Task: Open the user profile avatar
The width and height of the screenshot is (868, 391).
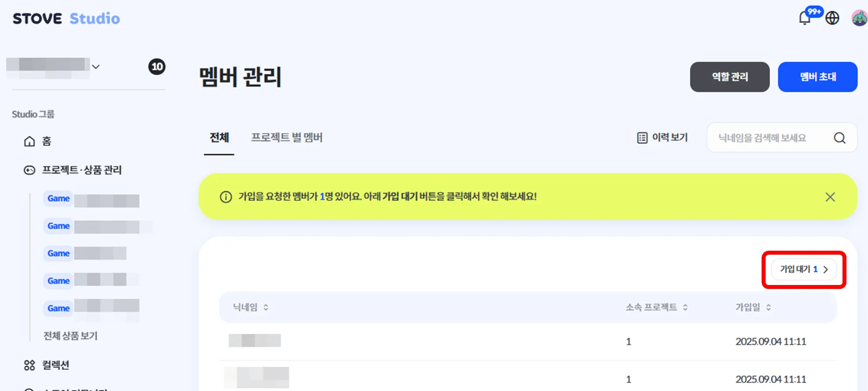Action: click(x=860, y=18)
